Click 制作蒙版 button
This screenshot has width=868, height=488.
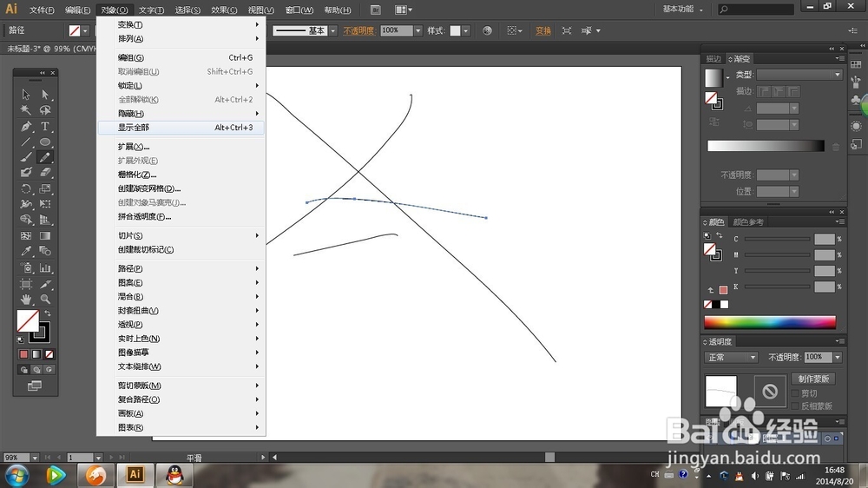[813, 379]
